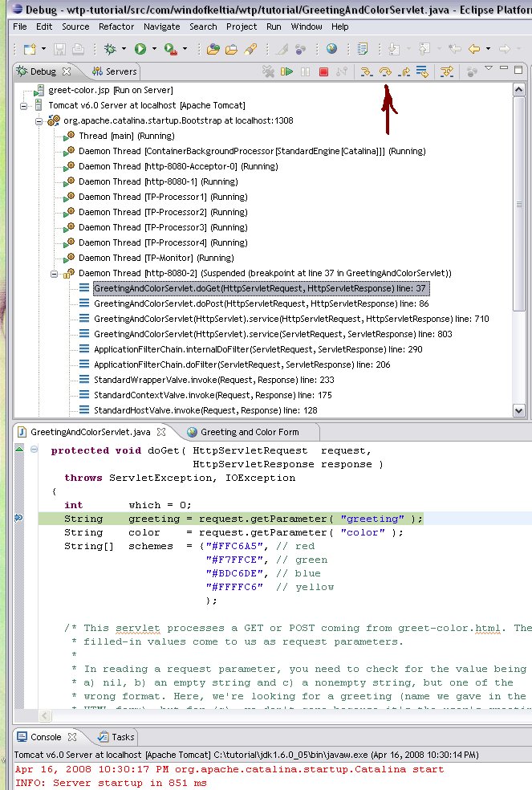Open dropdown arrow beside green Run icon
Image resolution: width=532 pixels, height=790 pixels.
point(154,49)
